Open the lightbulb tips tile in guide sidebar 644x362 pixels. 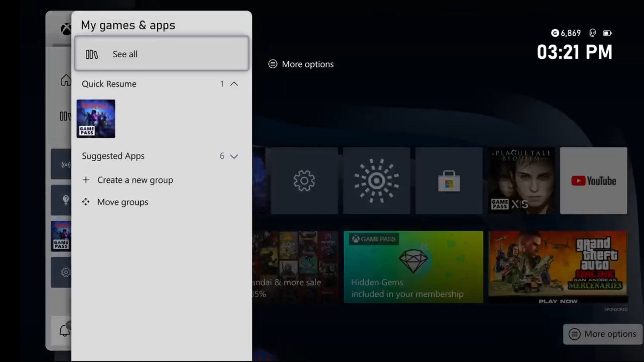(x=61, y=200)
